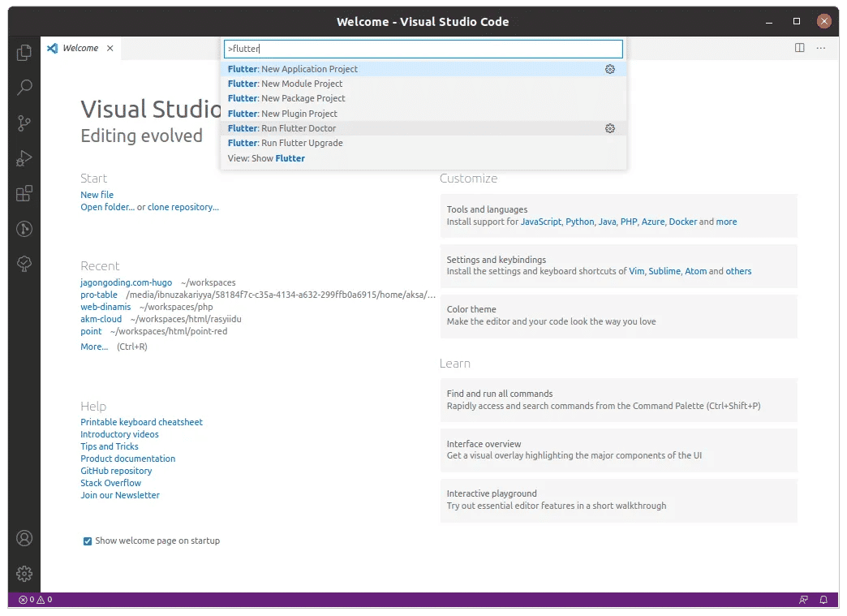This screenshot has height=616, width=847.
Task: Open the Search view in activity bar
Action: [24, 88]
